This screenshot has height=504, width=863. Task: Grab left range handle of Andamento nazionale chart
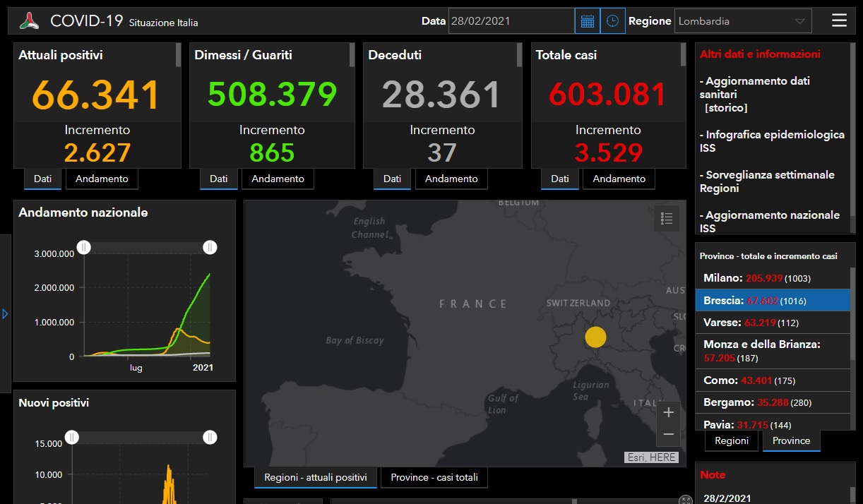[83, 247]
